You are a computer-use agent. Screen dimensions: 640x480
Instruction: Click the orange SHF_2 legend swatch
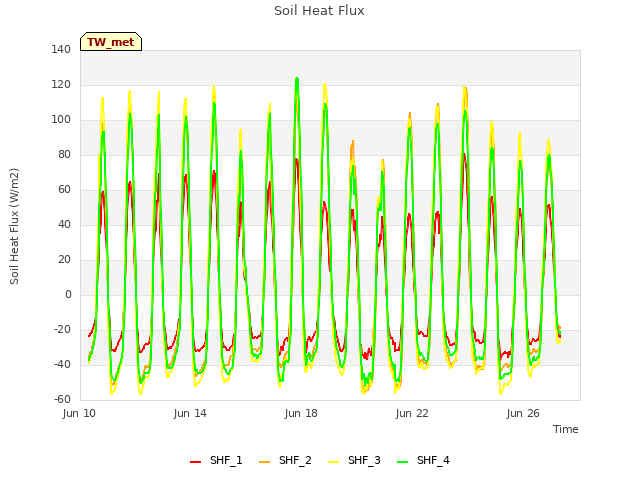pos(264,462)
